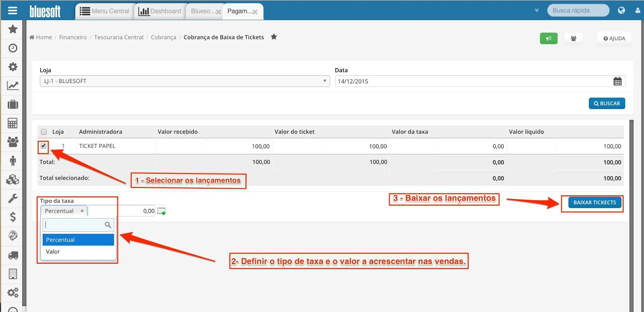
Task: Toggle the select-all header checkbox
Action: pos(44,132)
